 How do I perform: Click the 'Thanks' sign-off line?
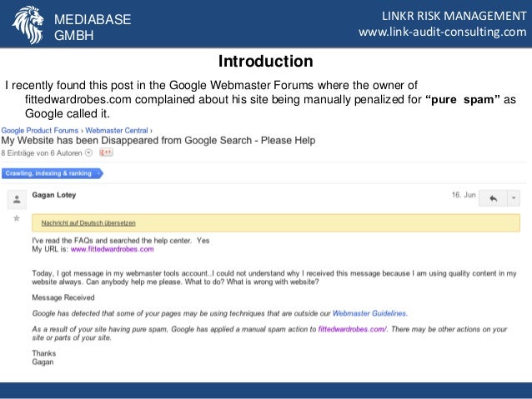(x=43, y=353)
